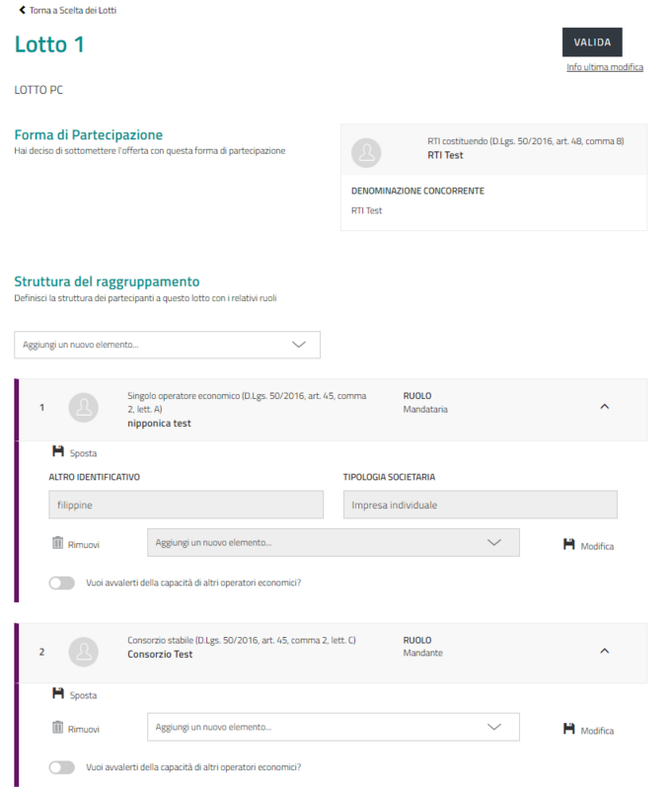This screenshot has width=672, height=790.
Task: Open nipponica test's 'Aggiungi un nuovo elemento' dropdown
Action: (333, 542)
